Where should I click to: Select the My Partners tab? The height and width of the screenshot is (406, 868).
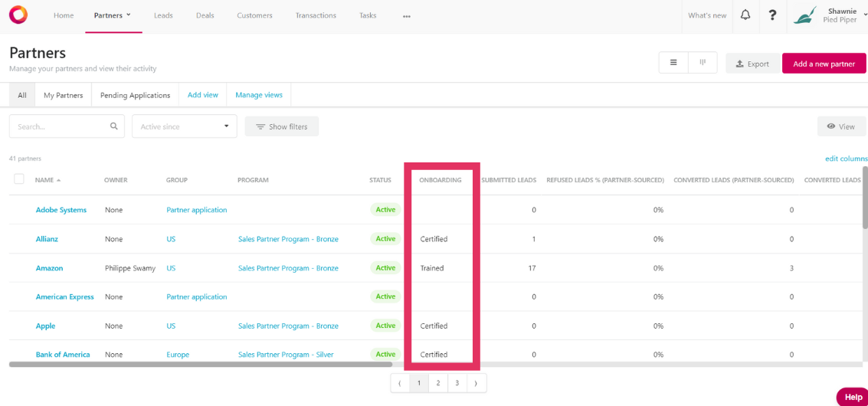click(x=63, y=95)
